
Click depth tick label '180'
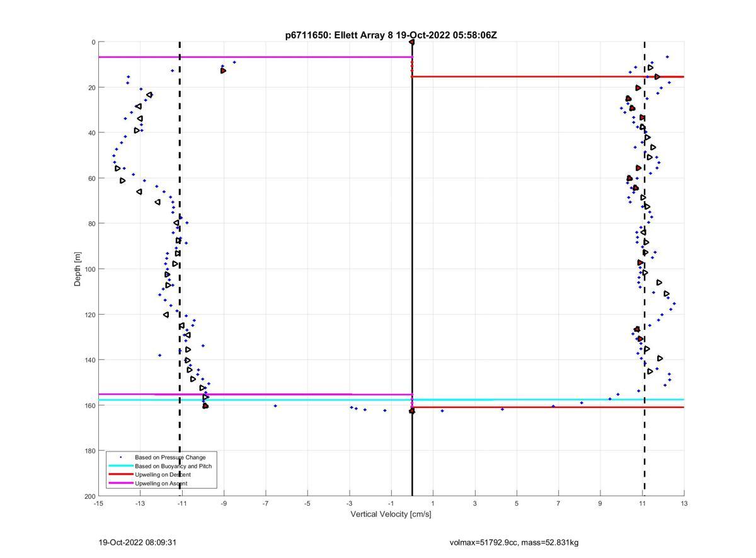[x=89, y=451]
